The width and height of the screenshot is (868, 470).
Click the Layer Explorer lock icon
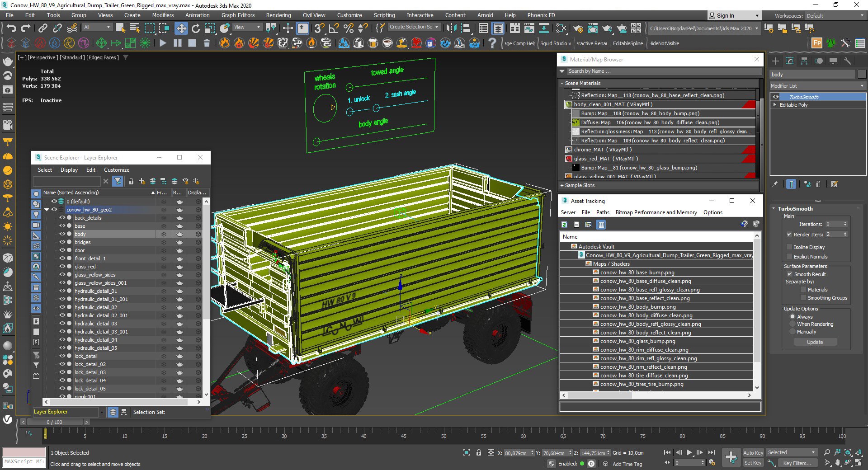click(x=131, y=181)
